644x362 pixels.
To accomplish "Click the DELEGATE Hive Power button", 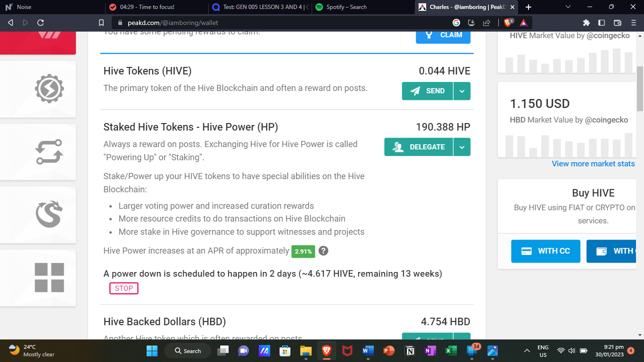I will [x=419, y=147].
